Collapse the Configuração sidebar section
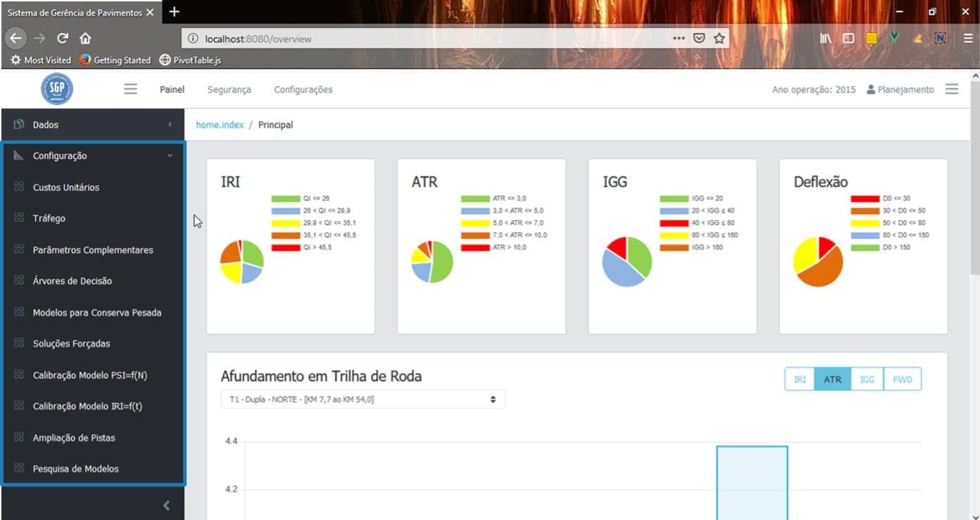Screen dimensions: 980x520 point(169,156)
